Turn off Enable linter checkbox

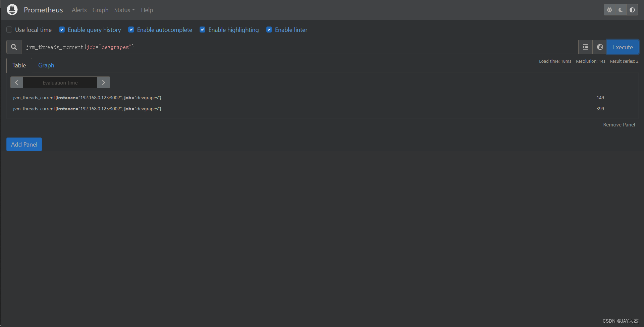coord(269,30)
